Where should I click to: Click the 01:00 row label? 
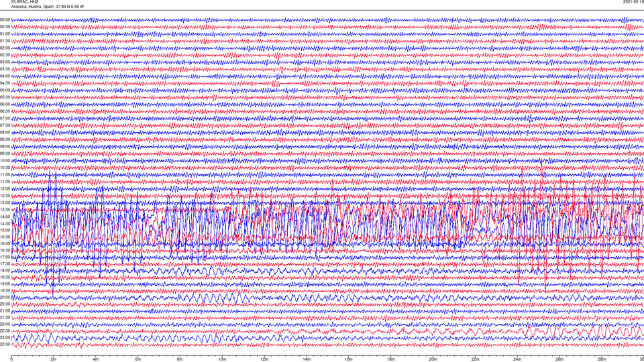click(5, 34)
